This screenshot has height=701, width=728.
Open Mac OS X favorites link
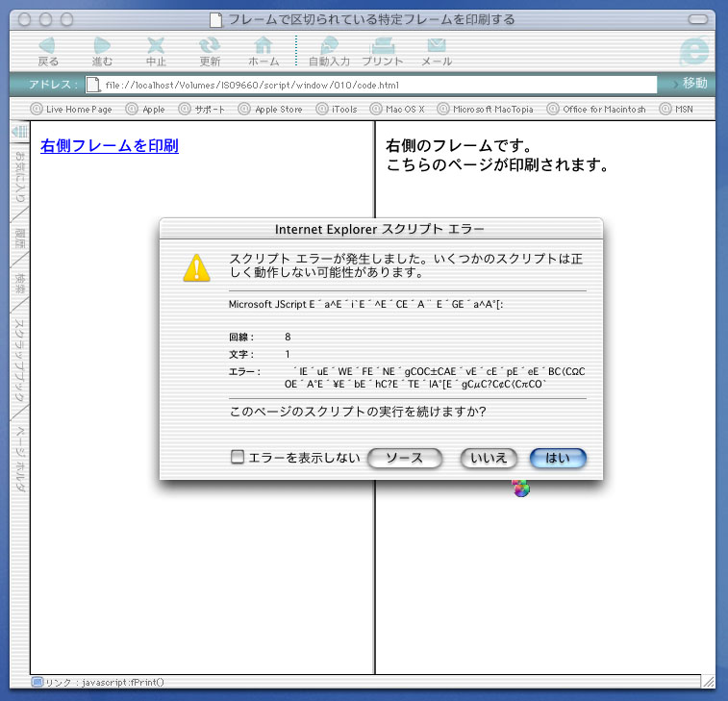click(397, 109)
